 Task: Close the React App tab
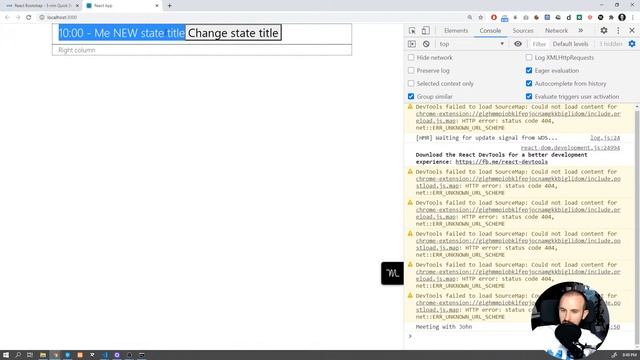pyautogui.click(x=157, y=6)
